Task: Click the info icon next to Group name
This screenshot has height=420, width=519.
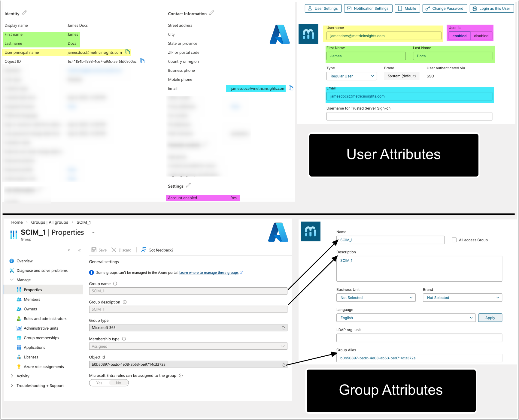Action: pyautogui.click(x=115, y=284)
